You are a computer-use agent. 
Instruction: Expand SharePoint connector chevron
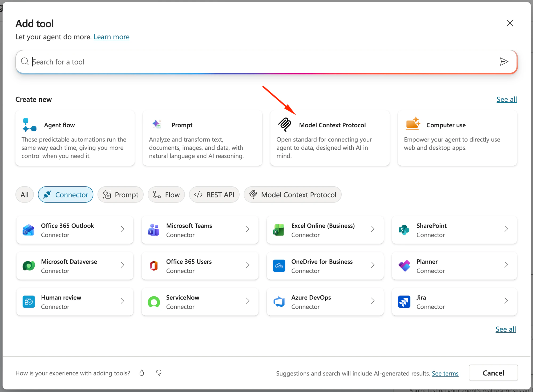point(506,229)
